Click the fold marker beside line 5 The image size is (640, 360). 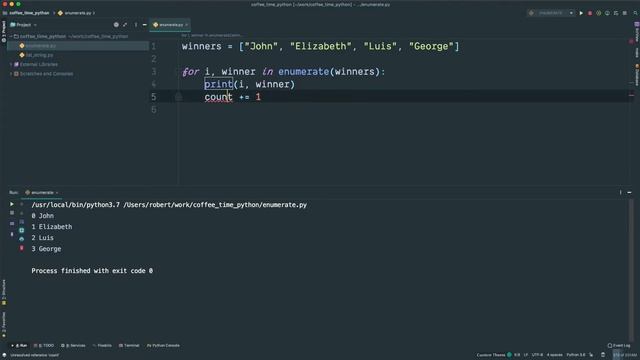pos(179,97)
